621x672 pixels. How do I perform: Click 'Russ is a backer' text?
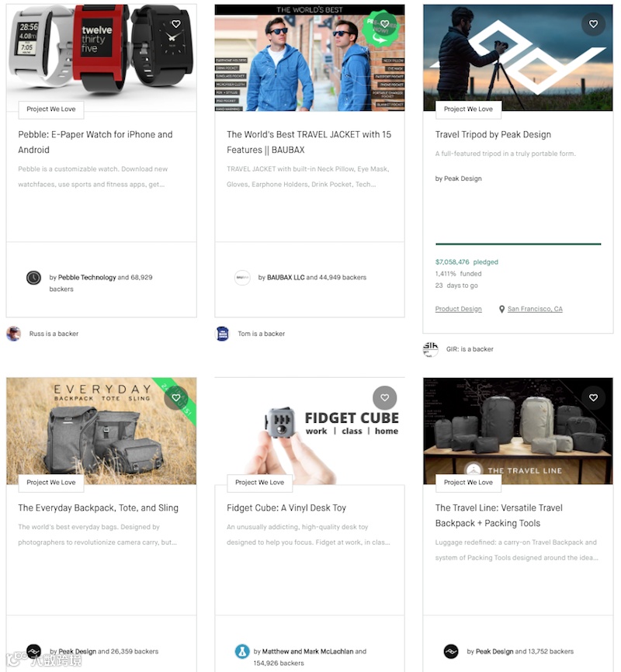(54, 334)
